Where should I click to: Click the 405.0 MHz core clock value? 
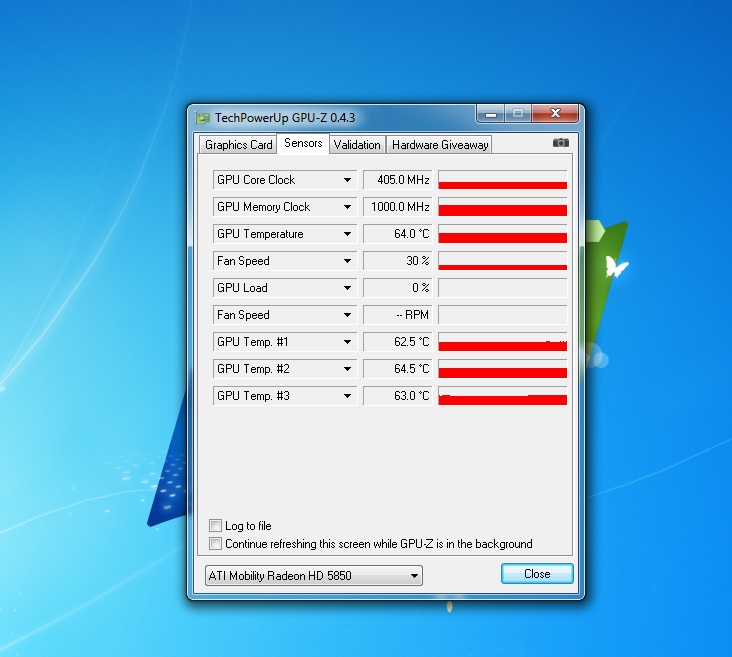click(397, 180)
